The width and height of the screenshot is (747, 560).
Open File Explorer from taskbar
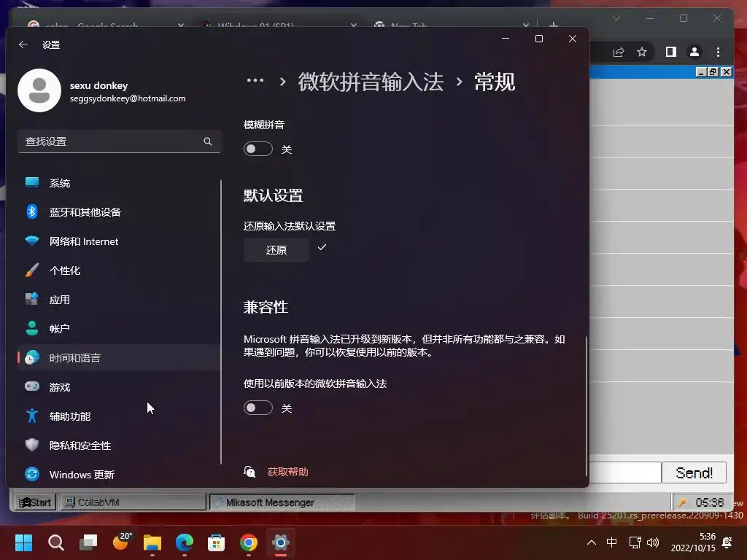coord(152,542)
